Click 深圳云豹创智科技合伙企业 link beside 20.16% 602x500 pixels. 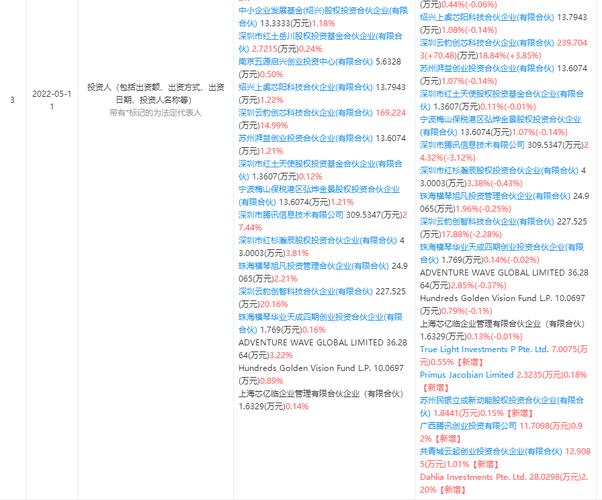pos(305,291)
